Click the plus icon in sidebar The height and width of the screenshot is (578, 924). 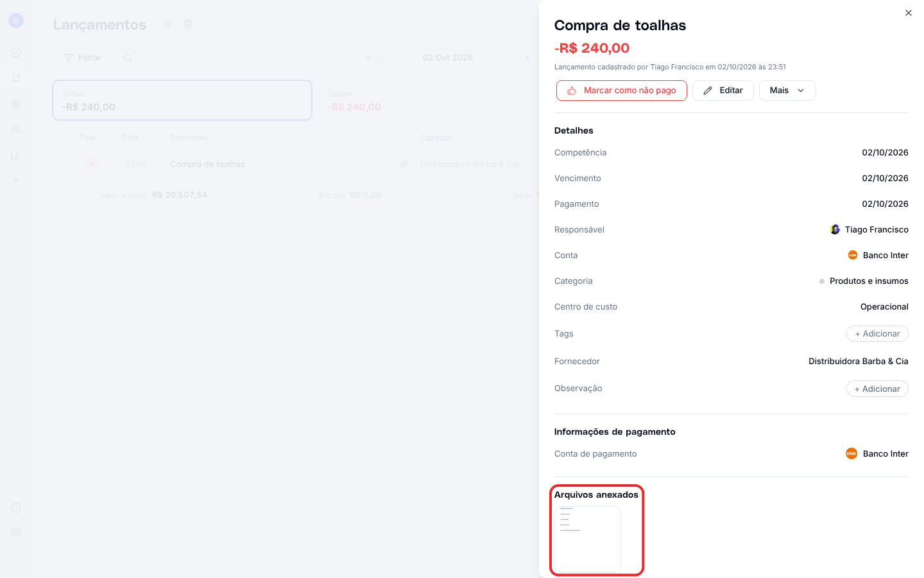point(16,181)
